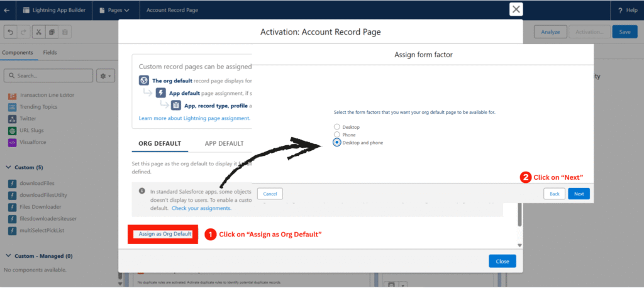Click Cancel in Assign form factor
This screenshot has width=644, height=288.
tap(270, 194)
